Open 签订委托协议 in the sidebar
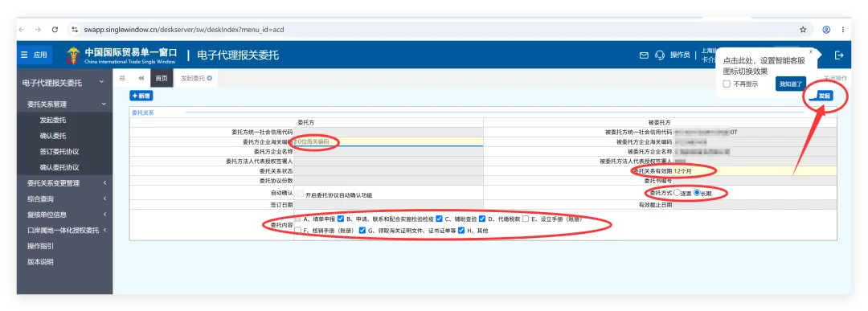868x311 pixels. click(59, 151)
